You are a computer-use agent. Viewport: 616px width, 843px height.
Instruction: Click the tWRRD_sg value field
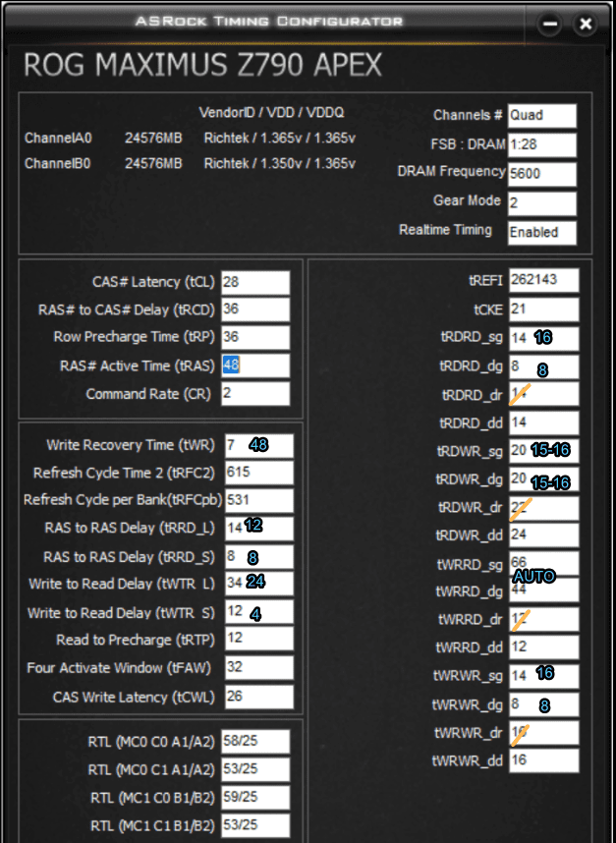544,563
